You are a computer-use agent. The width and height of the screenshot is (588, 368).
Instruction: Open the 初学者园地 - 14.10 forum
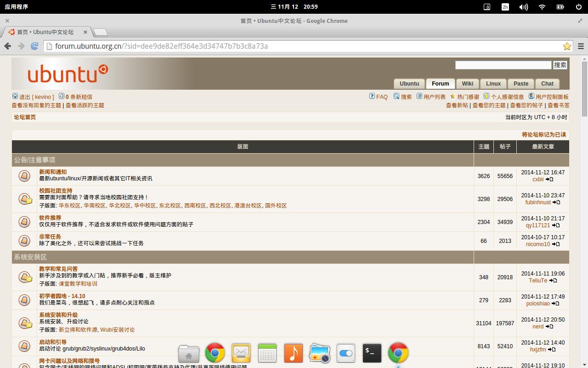62,296
